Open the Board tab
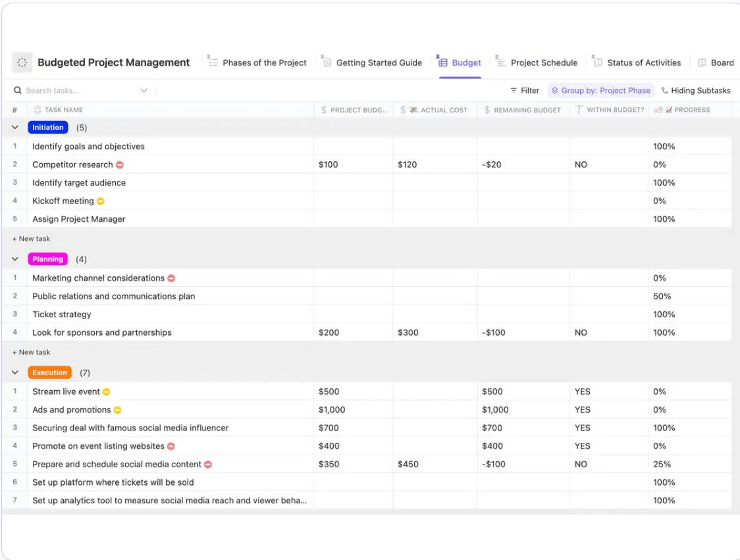 coord(716,63)
